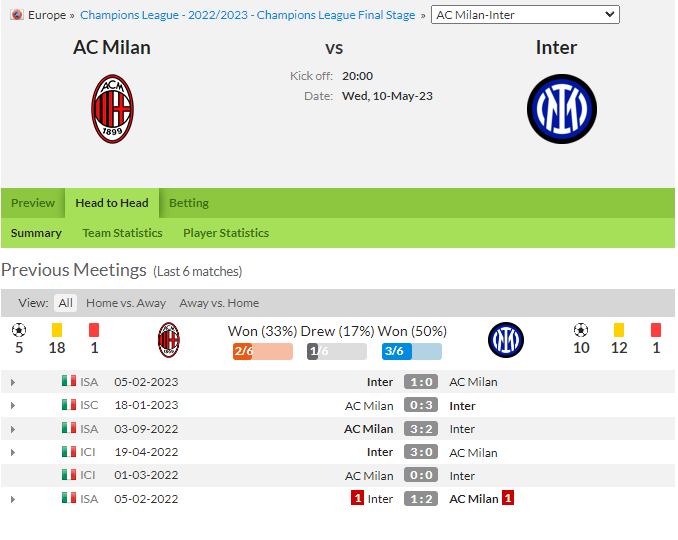The width and height of the screenshot is (678, 540).
Task: Click the Italy flag on 05-02-2023 match
Action: point(69,381)
